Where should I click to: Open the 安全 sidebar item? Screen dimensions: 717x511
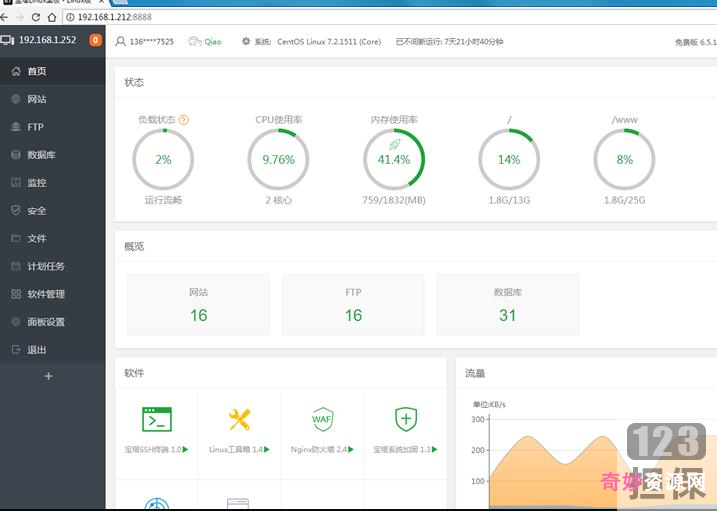[53, 211]
